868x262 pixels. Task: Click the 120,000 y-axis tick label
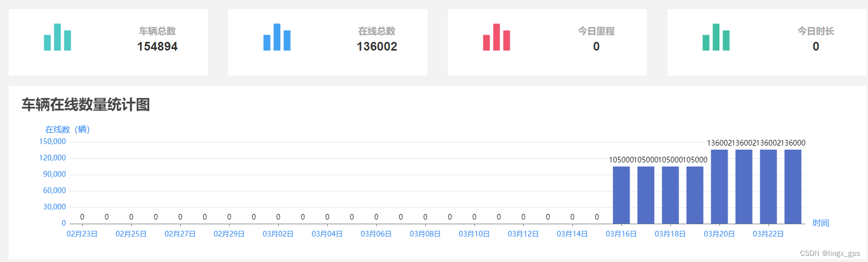click(x=53, y=158)
